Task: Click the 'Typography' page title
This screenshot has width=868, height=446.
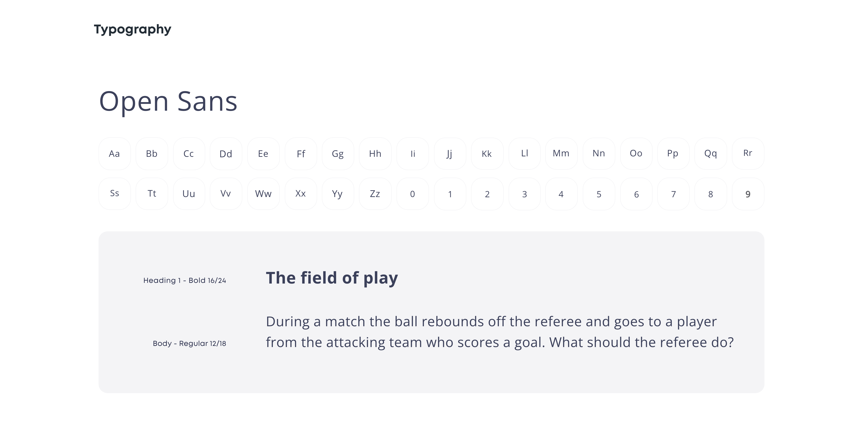Action: point(132,29)
